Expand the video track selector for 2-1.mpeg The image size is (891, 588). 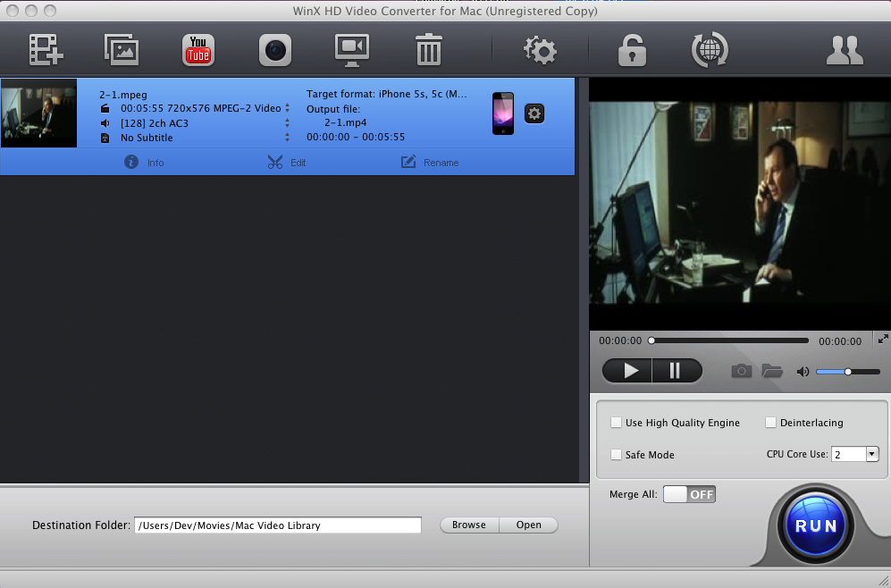(287, 108)
